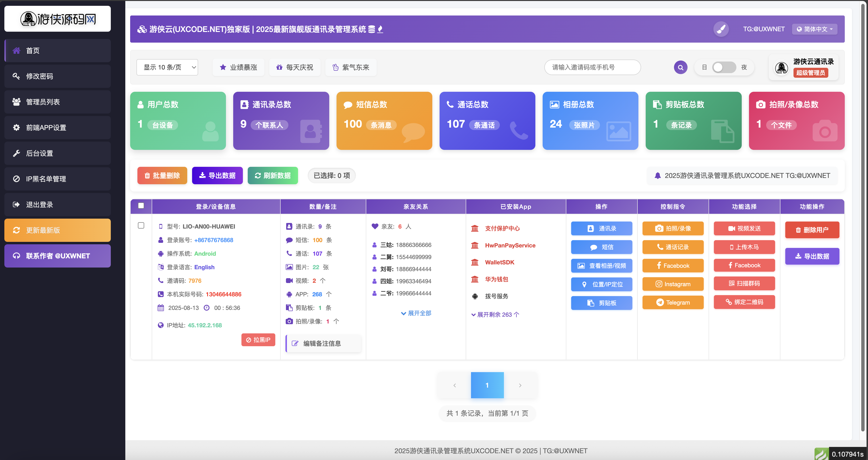
Task: Click the orange Telegram button
Action: (x=673, y=302)
